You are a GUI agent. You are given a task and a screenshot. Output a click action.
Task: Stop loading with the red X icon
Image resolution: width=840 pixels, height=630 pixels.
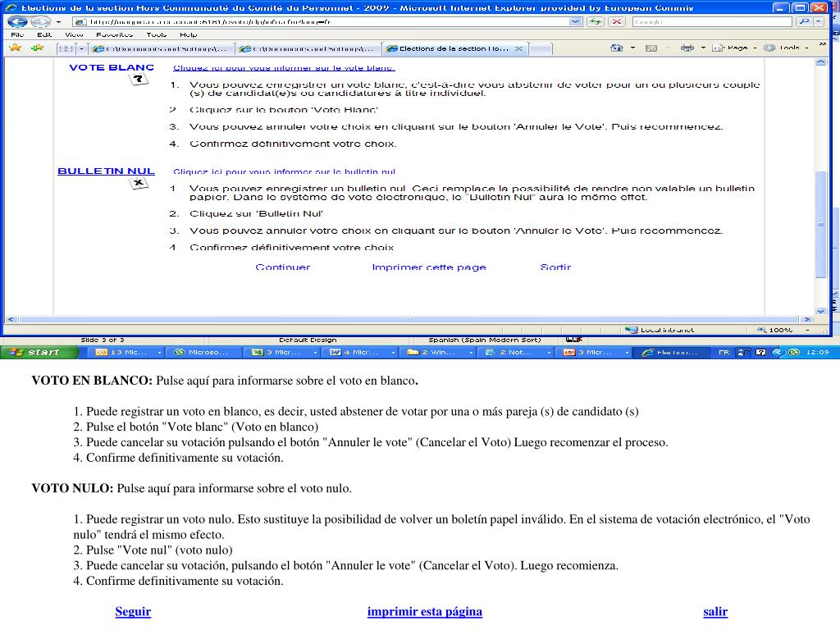[x=617, y=22]
